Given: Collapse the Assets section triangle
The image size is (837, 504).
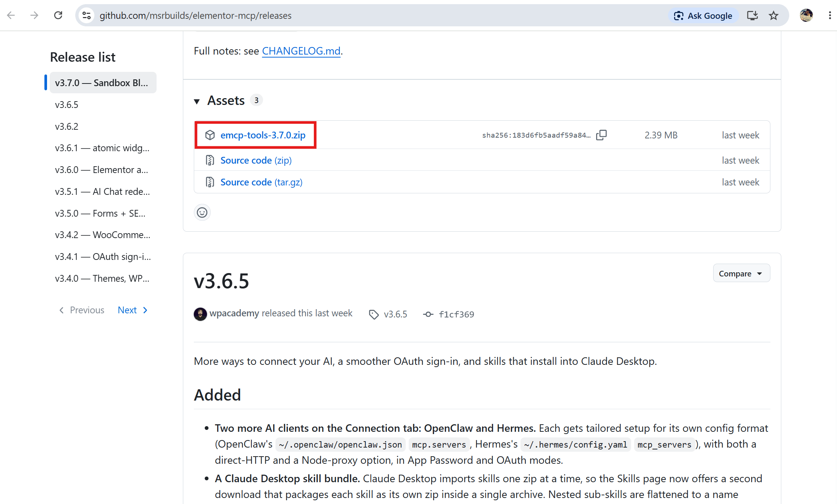Looking at the screenshot, I should (197, 101).
